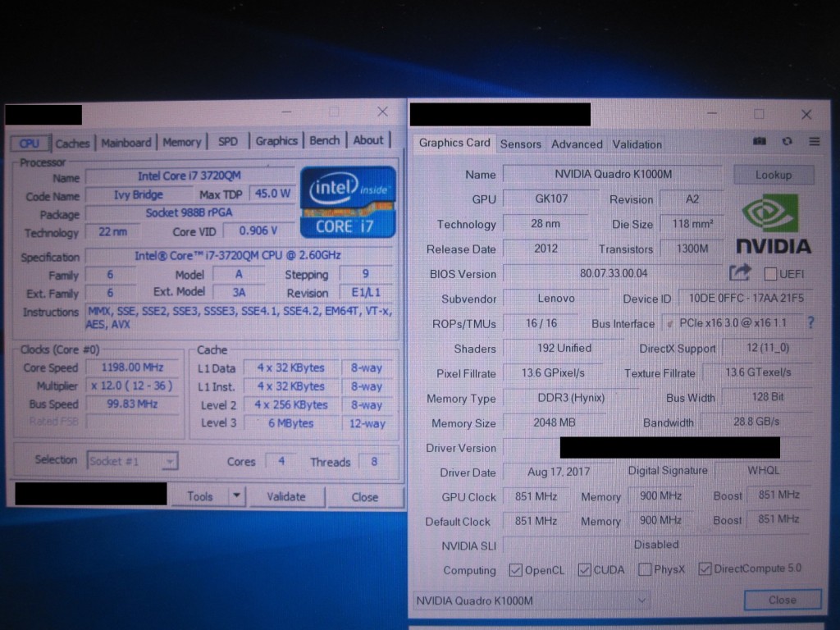Click the Instructions list starting with MMX, SSE
Viewport: 840px width, 630px height.
coord(240,317)
